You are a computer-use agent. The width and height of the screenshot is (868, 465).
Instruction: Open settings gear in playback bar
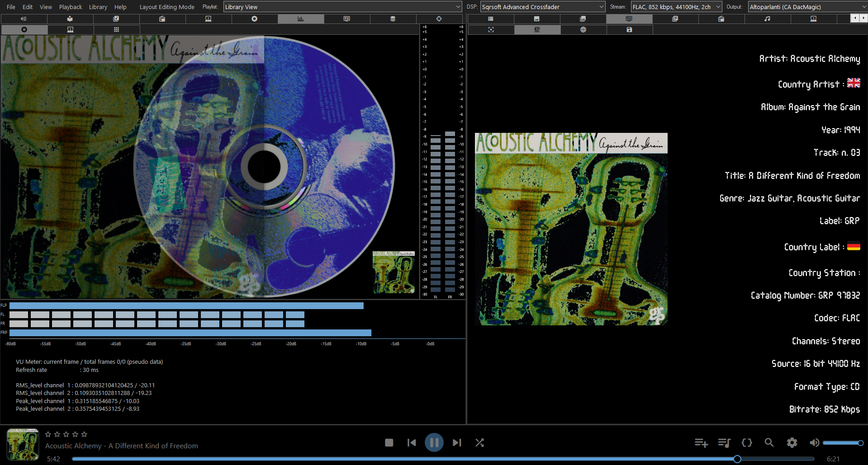[x=792, y=442]
